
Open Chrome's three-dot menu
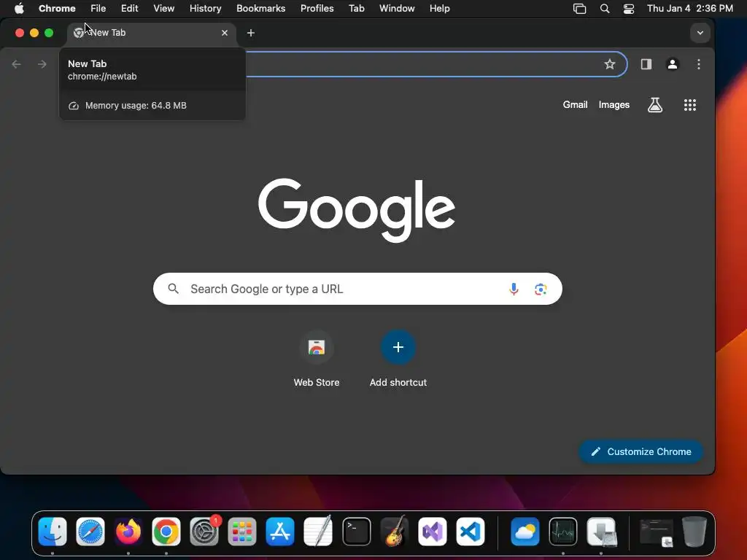point(698,64)
